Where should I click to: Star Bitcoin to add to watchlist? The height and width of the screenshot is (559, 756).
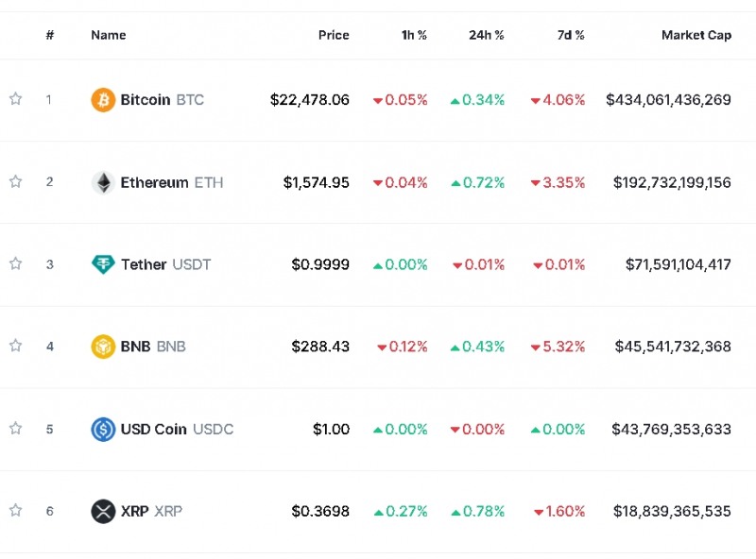(x=15, y=99)
